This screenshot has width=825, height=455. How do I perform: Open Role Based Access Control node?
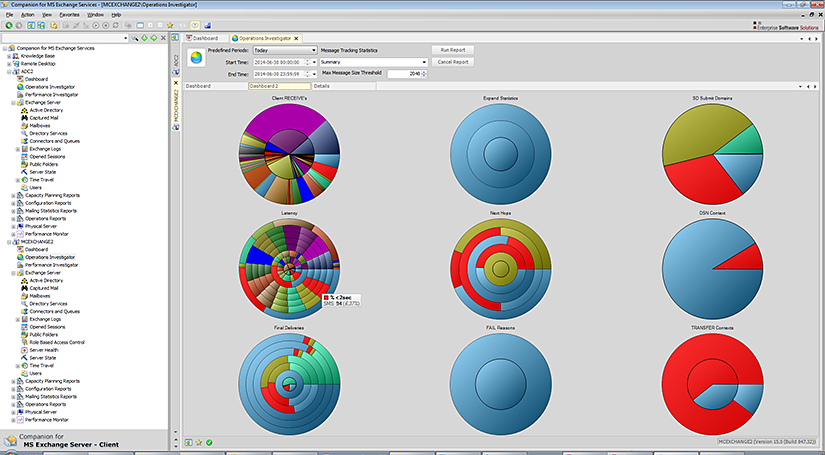(x=57, y=342)
